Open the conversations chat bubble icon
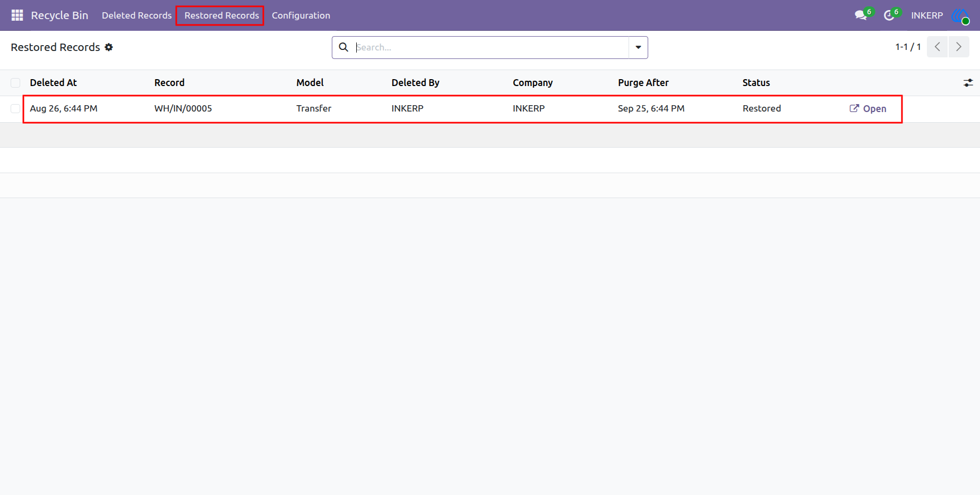The image size is (980, 495). coord(861,15)
